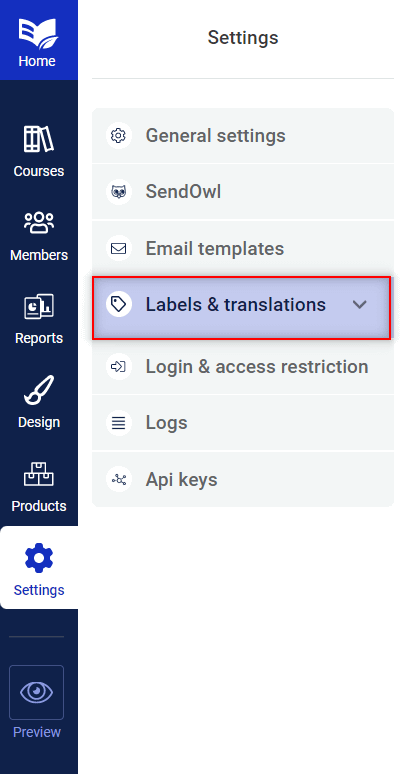Click the Preview eye icon
The width and height of the screenshot is (400, 774).
(37, 692)
